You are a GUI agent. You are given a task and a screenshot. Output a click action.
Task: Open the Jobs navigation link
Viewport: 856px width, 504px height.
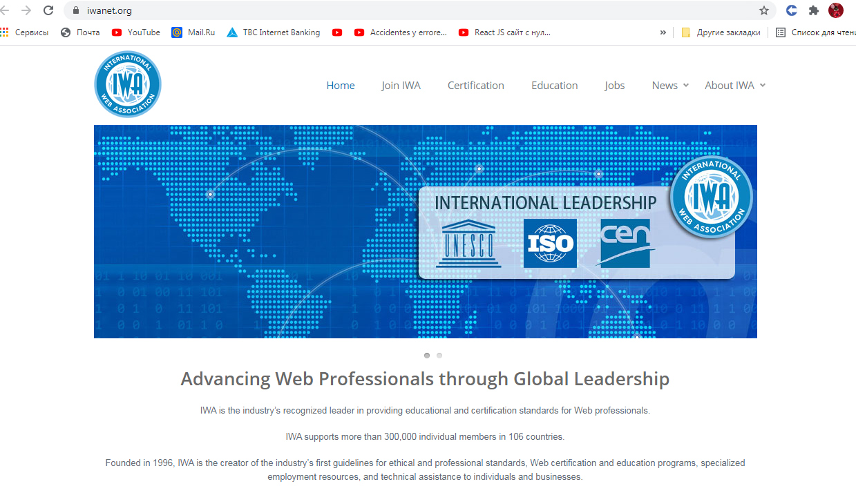click(614, 86)
